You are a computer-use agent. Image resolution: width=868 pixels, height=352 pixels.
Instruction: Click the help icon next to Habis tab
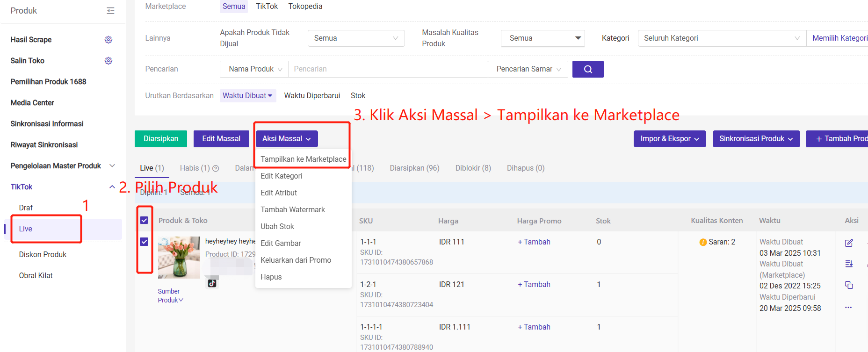(216, 168)
